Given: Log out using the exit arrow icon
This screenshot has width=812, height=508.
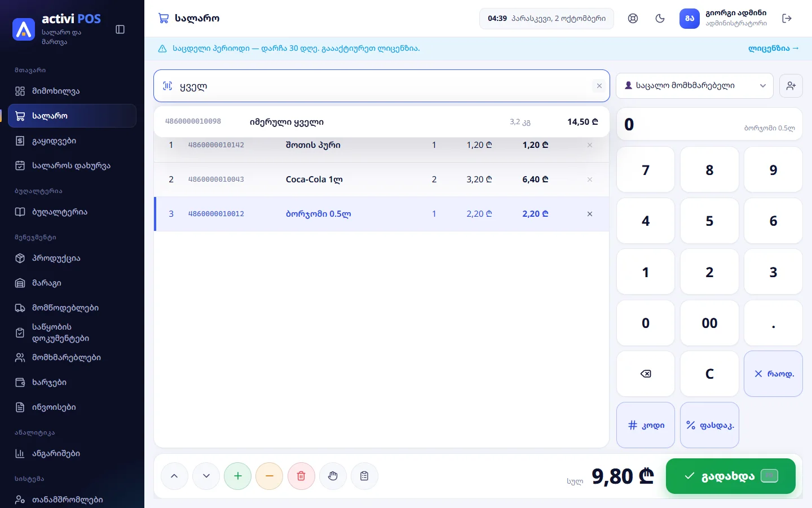Looking at the screenshot, I should coord(787,19).
